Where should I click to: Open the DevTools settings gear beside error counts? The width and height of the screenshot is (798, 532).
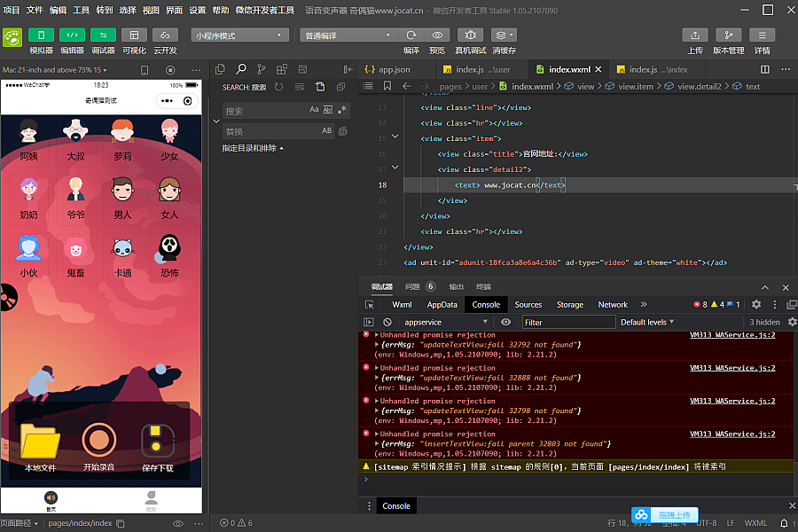(x=756, y=304)
